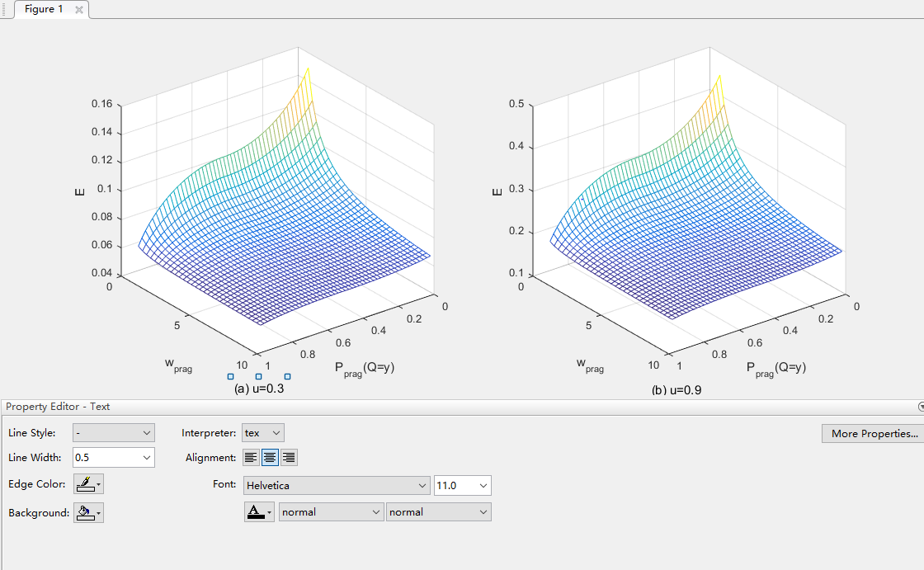Open the first normal font weight dropdown

pyautogui.click(x=330, y=511)
